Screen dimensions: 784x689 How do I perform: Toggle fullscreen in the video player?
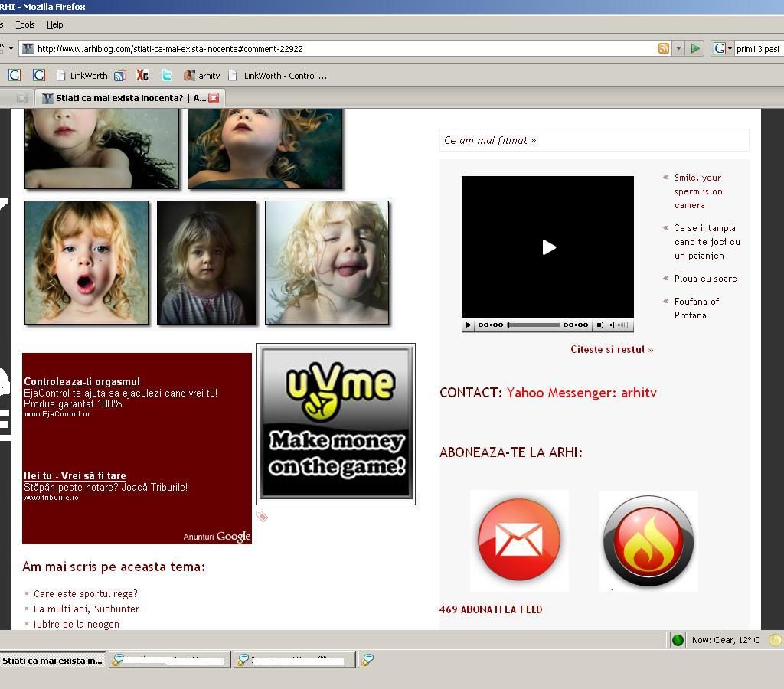[599, 325]
